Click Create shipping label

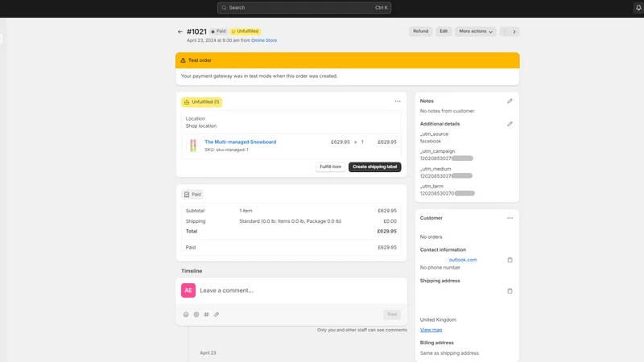(374, 167)
